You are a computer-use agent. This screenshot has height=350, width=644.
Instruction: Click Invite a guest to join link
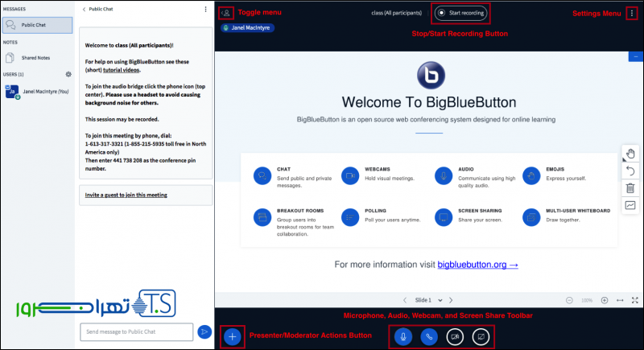[126, 195]
